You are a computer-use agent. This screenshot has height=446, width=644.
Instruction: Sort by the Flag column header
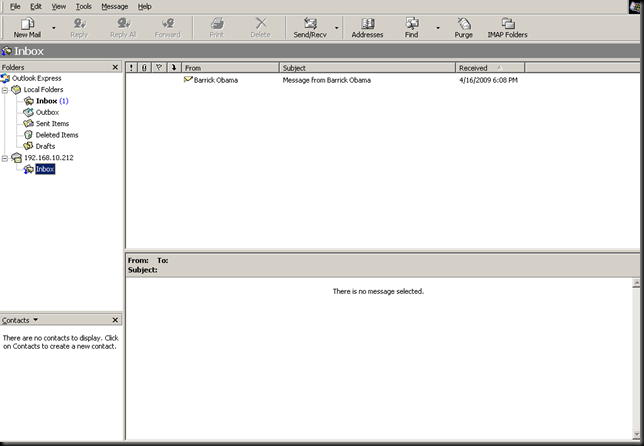point(159,68)
